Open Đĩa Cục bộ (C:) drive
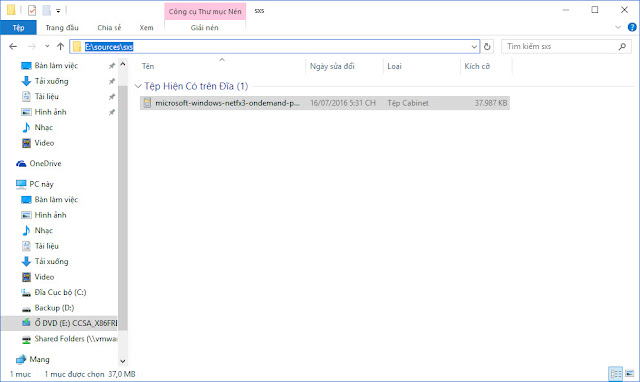The image size is (640, 382). click(60, 293)
